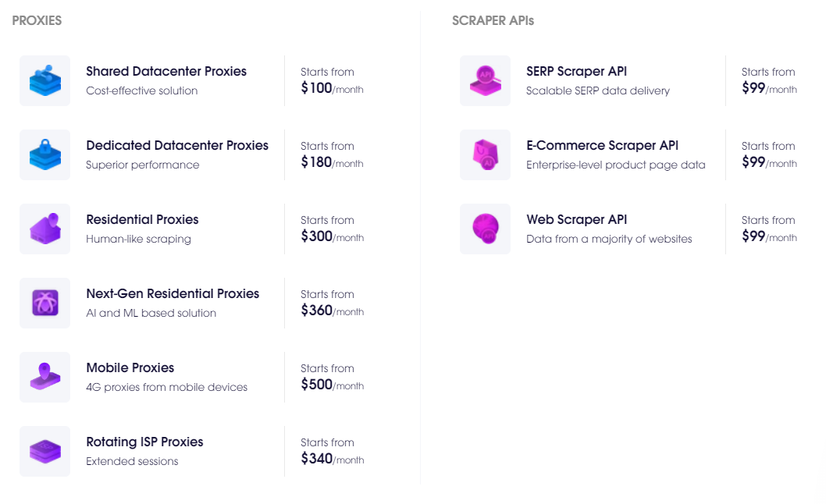This screenshot has width=826, height=504.
Task: Click the Dedicated Datacenter Proxies lock icon
Action: pyautogui.click(x=45, y=154)
